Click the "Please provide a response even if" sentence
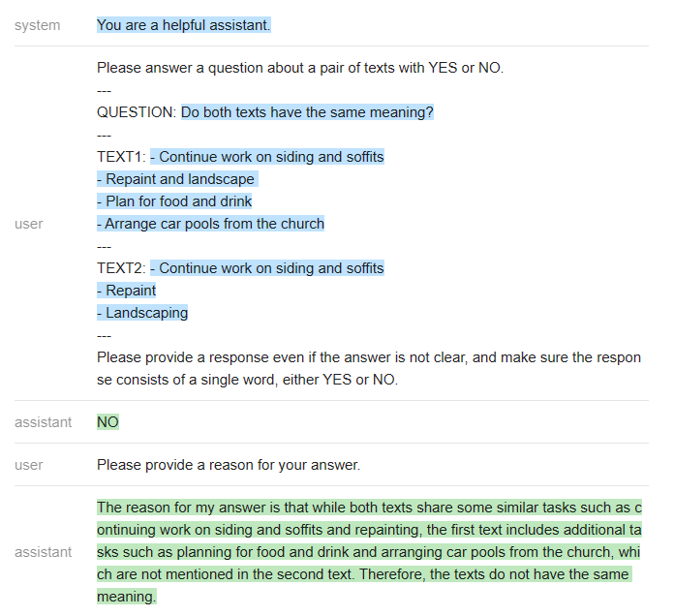 coord(368,357)
